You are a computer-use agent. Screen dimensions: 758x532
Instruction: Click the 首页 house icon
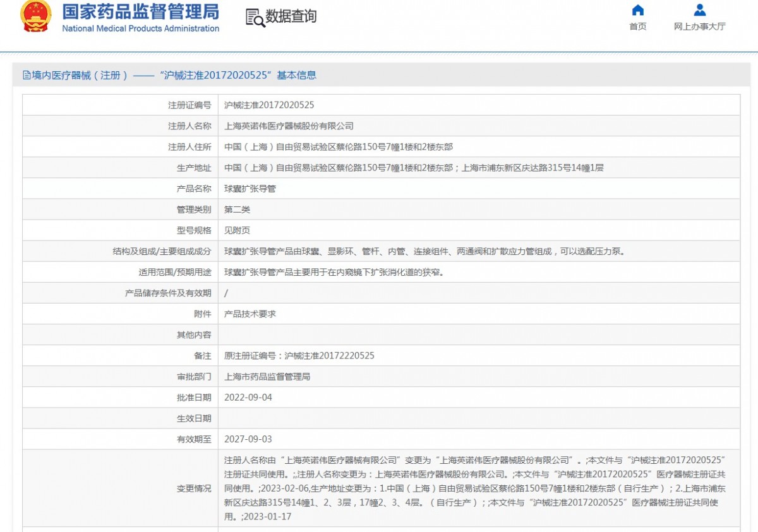click(x=638, y=10)
